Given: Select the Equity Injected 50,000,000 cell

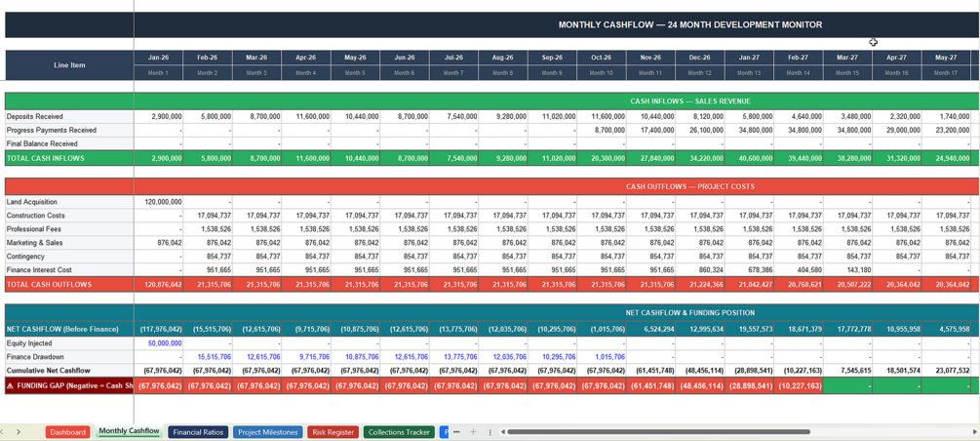Looking at the screenshot, I should 158,343.
